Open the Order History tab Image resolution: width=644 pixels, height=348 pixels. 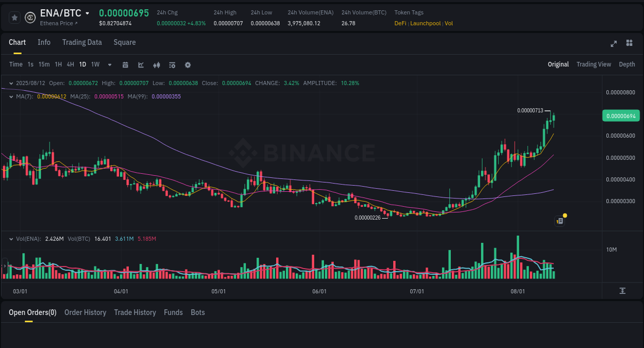coord(85,312)
